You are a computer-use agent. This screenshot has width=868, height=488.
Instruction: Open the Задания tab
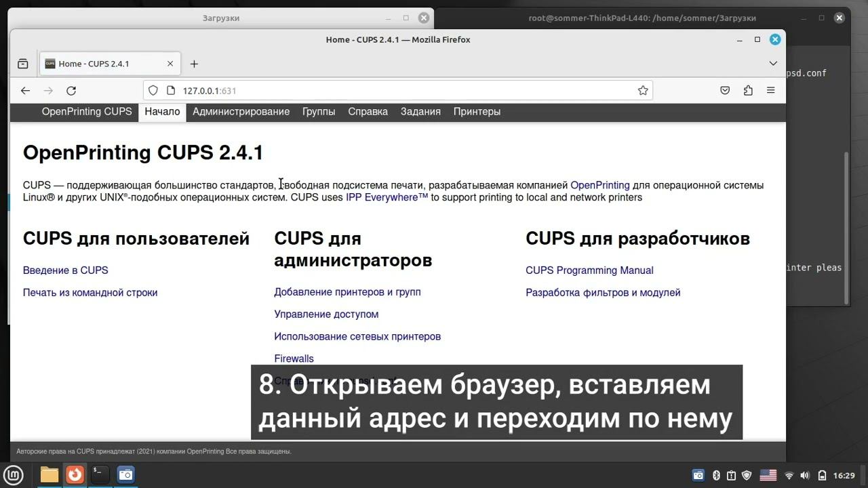point(420,112)
